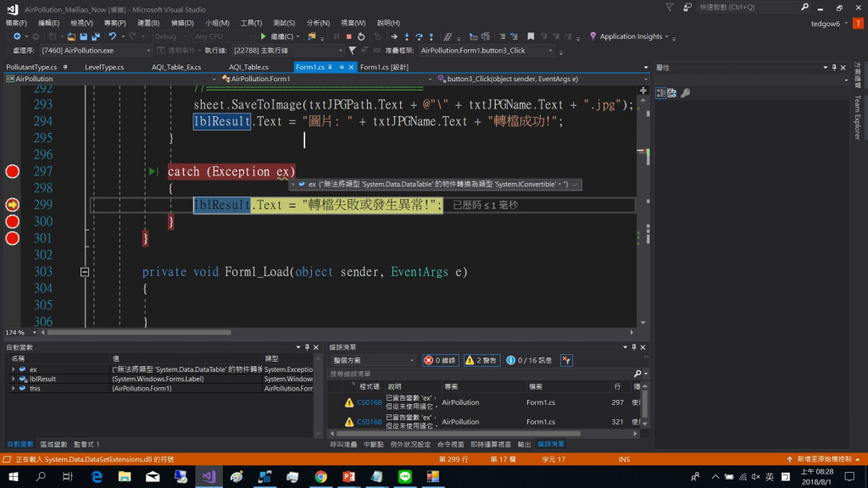Restart debugging with the circular arrow icon
This screenshot has height=488, width=868.
pyautogui.click(x=361, y=36)
